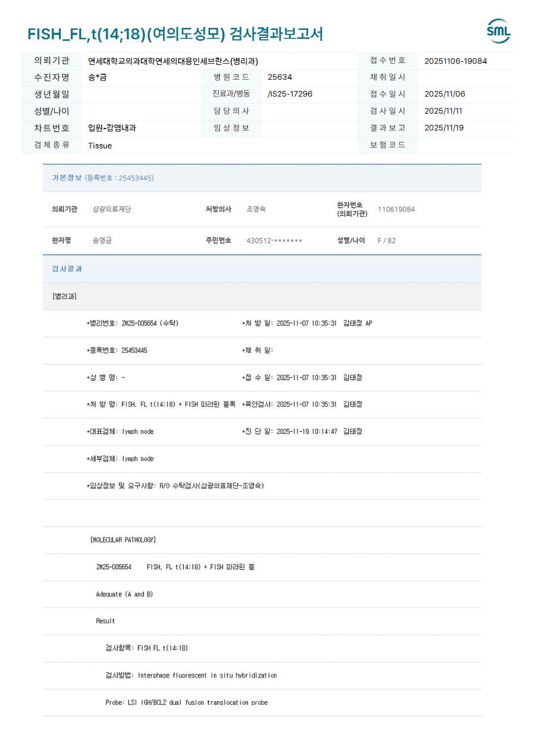
Task: Select '검사방법: Interphase fluorescent in situ hybridization'
Action: (191, 675)
